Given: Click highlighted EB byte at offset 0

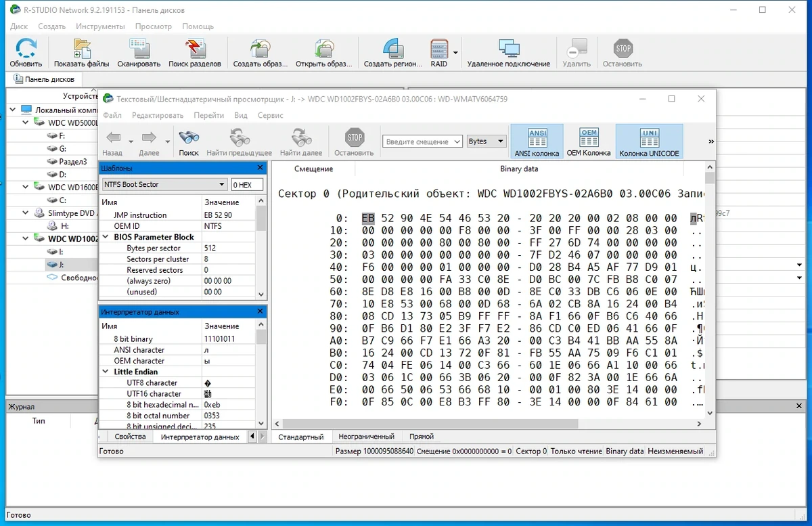Looking at the screenshot, I should (x=367, y=218).
